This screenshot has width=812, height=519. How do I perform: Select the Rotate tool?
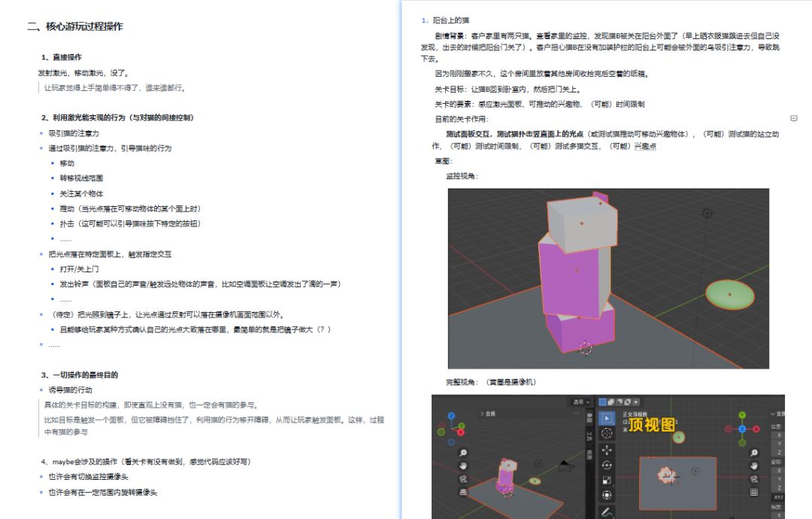click(x=607, y=465)
